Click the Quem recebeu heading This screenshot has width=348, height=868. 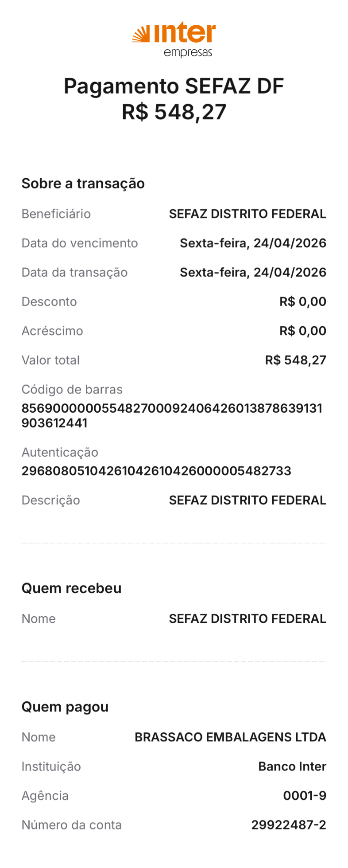click(72, 588)
